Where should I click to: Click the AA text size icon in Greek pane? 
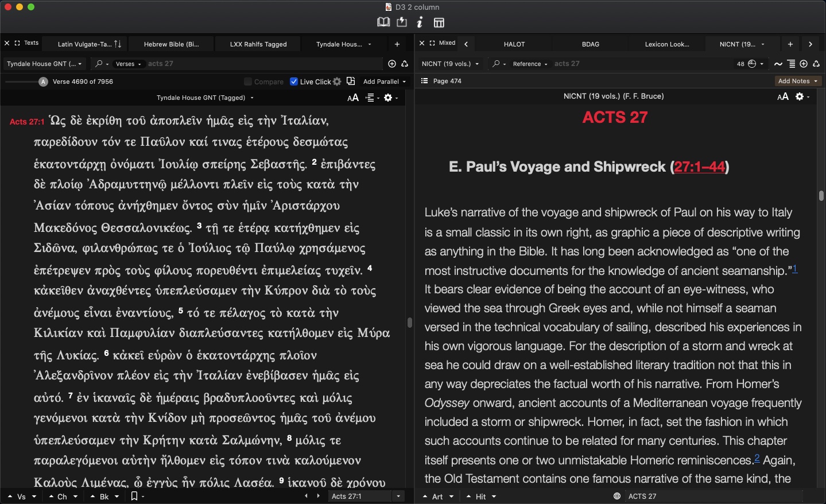352,98
